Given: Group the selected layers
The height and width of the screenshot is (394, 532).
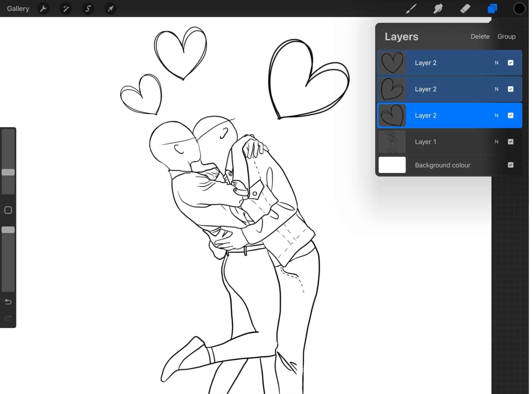Looking at the screenshot, I should pyautogui.click(x=507, y=36).
